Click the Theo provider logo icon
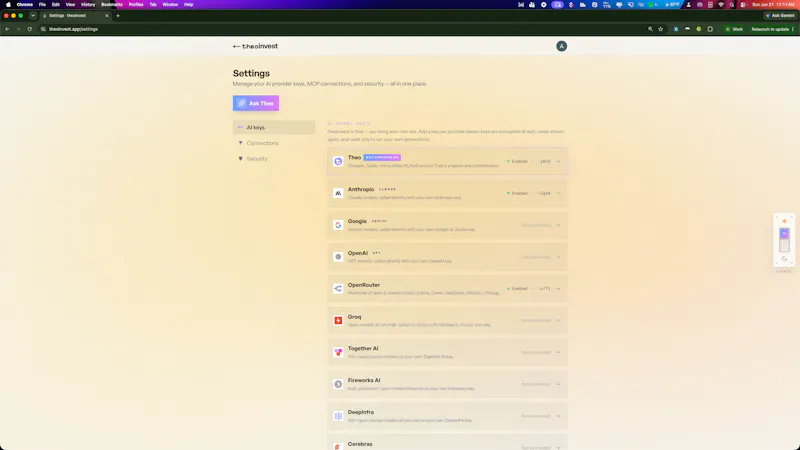This screenshot has height=450, width=800. 338,161
